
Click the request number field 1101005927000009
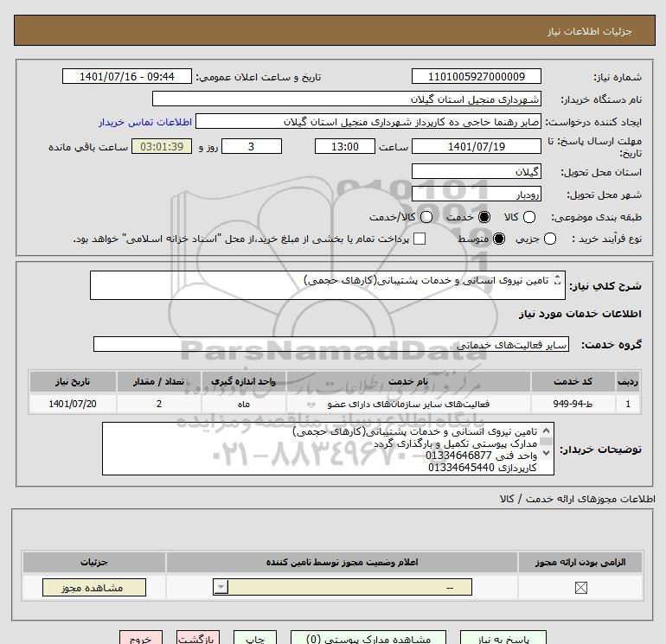pos(476,76)
